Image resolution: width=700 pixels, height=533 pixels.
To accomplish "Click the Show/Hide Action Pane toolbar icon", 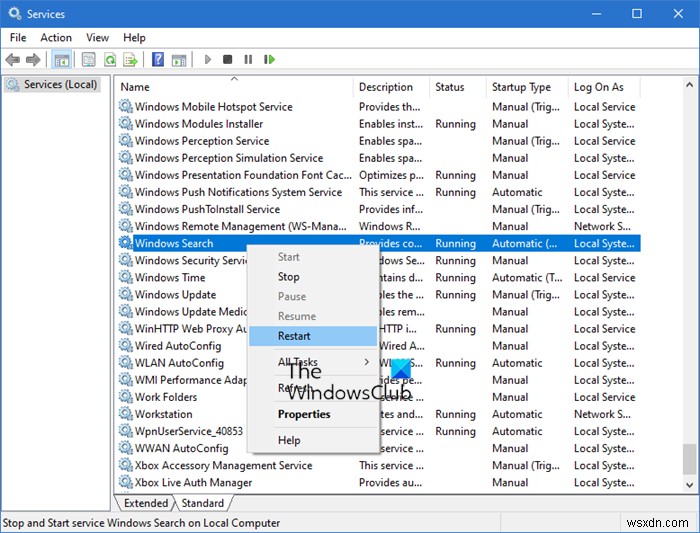I will [179, 59].
